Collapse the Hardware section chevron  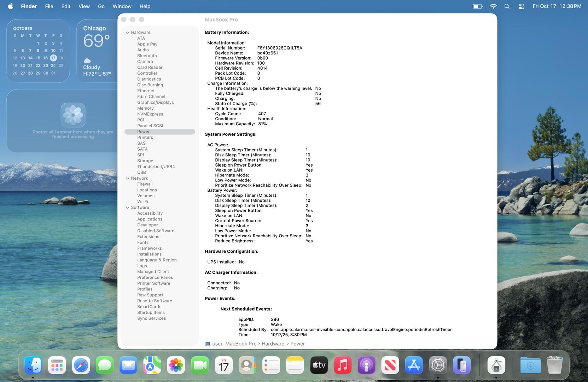127,33
